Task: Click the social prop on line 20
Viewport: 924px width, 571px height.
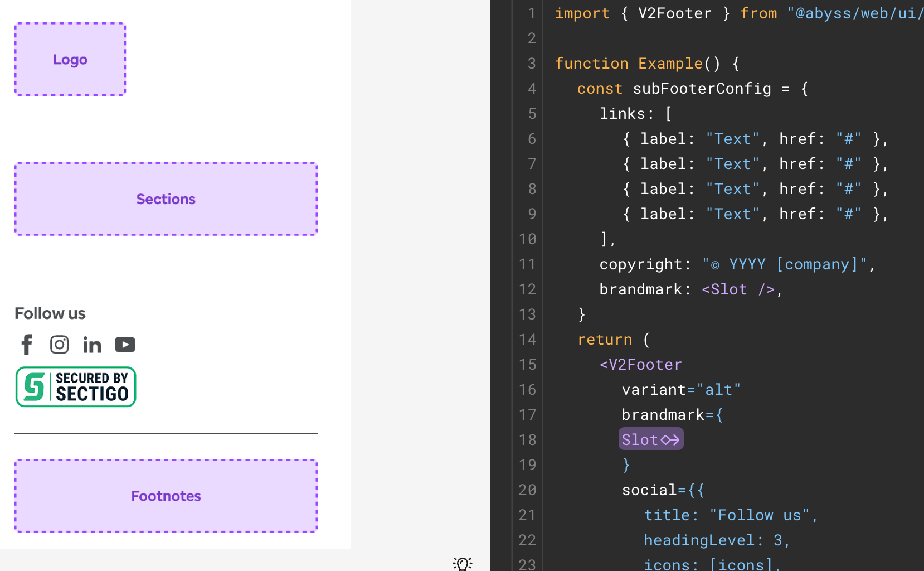Action: [x=650, y=490]
